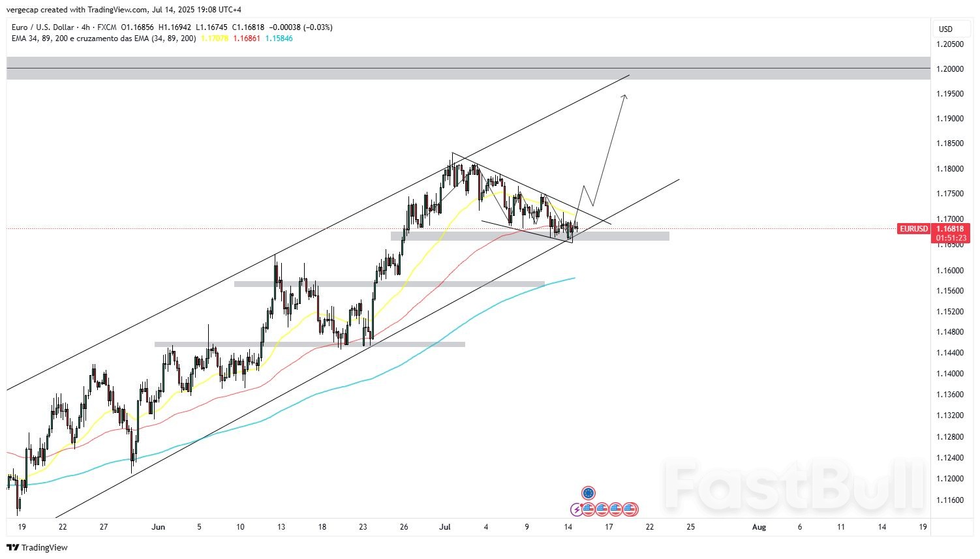The width and height of the screenshot is (980, 559).
Task: Toggle the yellow EMA 34 value in the legend
Action: click(x=214, y=38)
